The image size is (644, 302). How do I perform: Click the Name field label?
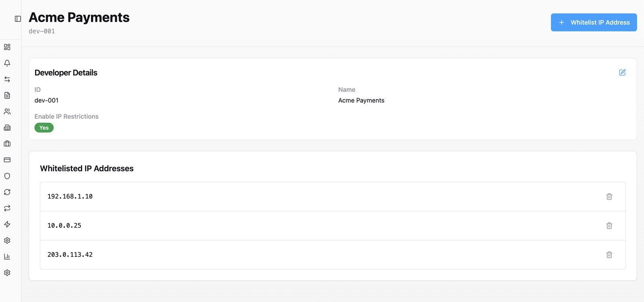(347, 89)
